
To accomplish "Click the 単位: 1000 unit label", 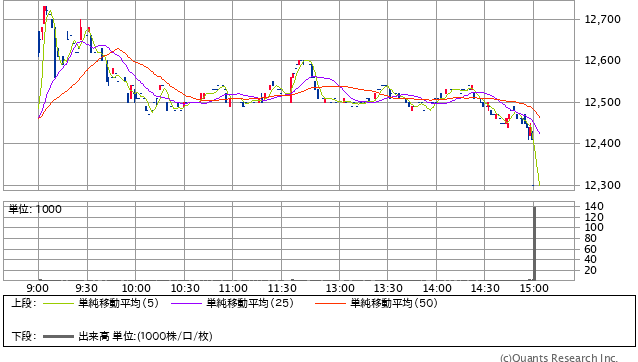I will click(x=35, y=209).
